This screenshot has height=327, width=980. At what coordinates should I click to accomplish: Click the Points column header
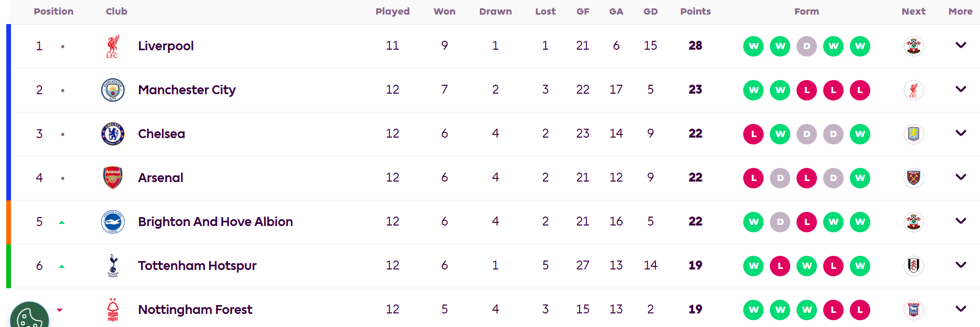[695, 12]
